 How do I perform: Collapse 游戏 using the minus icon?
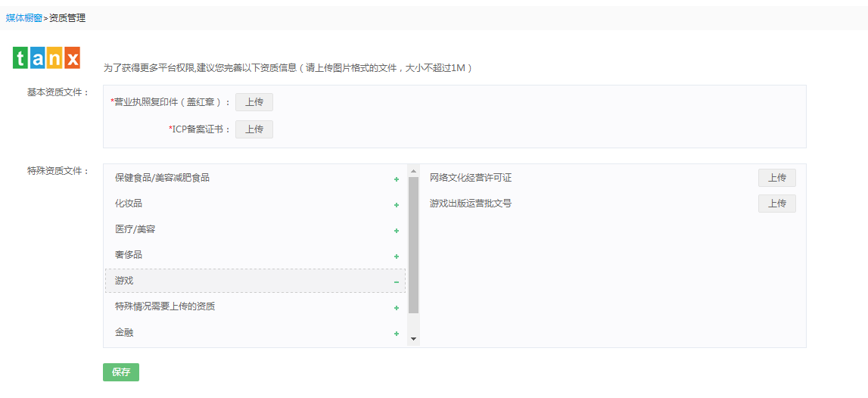[396, 282]
